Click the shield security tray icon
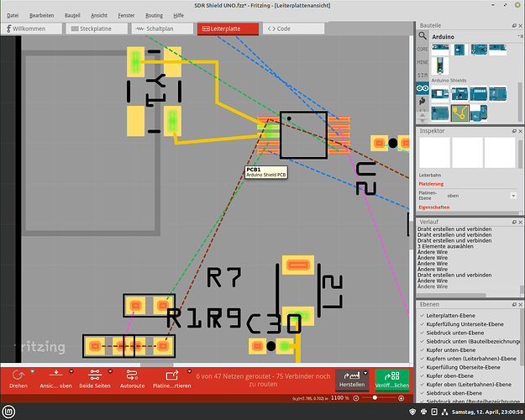This screenshot has width=525, height=420. click(x=412, y=412)
